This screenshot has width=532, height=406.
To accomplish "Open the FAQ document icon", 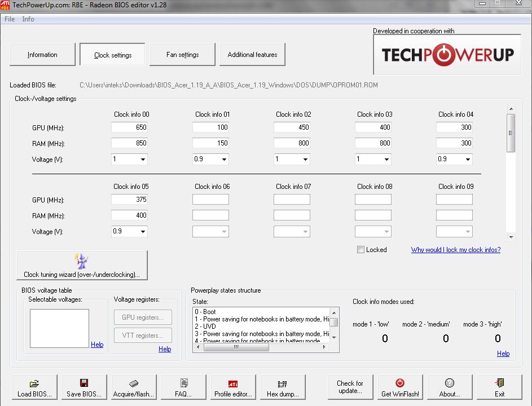I will 184,383.
